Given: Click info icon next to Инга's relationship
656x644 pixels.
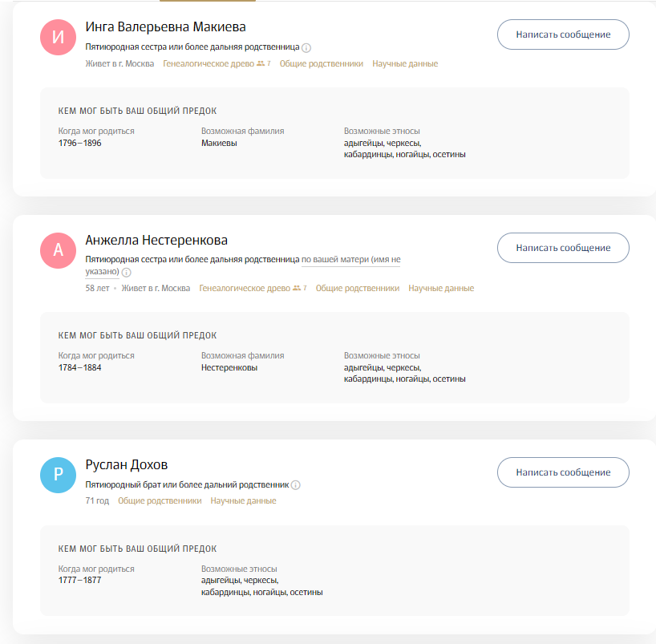Looking at the screenshot, I should coord(306,47).
